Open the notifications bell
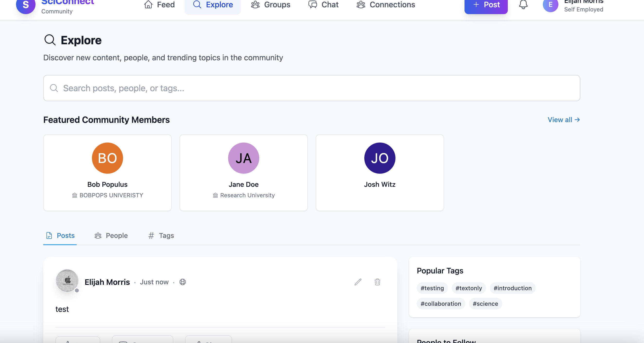The width and height of the screenshot is (644, 343). (x=523, y=4)
